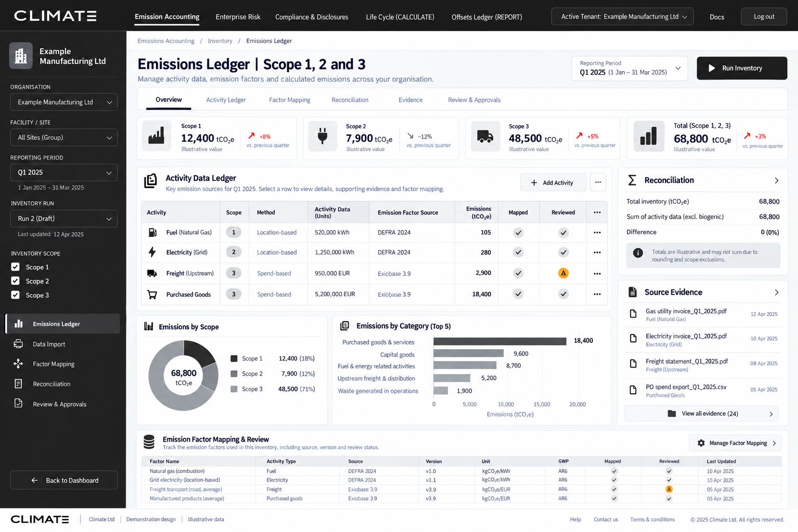798x532 pixels.
Task: Open the sidebar Q1 2025 period dropdown
Action: pyautogui.click(x=64, y=172)
